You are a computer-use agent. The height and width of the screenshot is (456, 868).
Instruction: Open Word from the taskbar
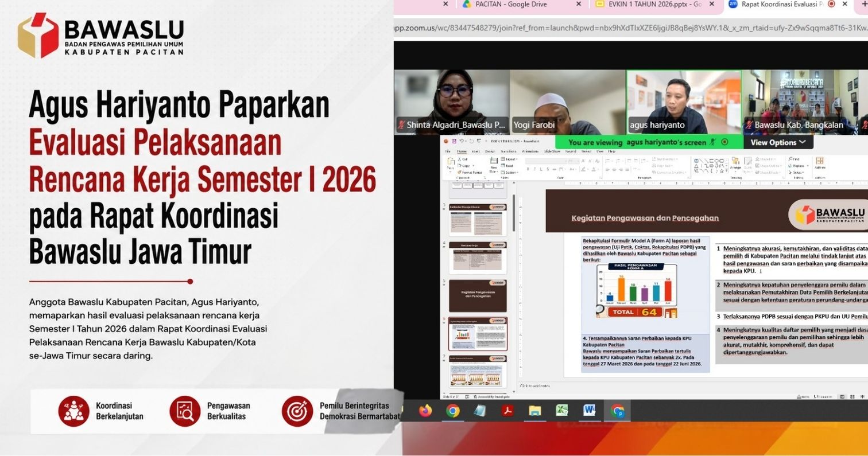pos(590,411)
